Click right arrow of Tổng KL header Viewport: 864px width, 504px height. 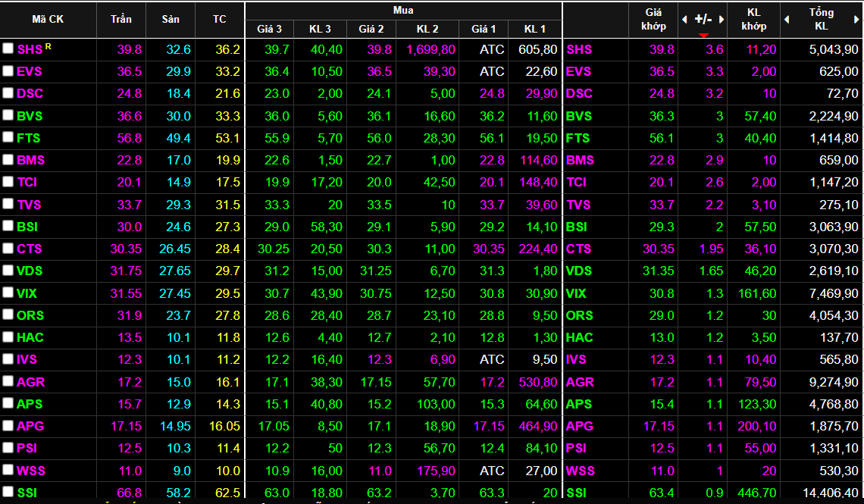point(858,19)
